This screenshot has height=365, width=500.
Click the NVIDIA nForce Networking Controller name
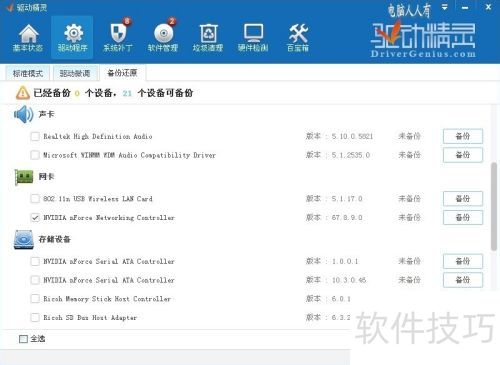[x=109, y=218]
